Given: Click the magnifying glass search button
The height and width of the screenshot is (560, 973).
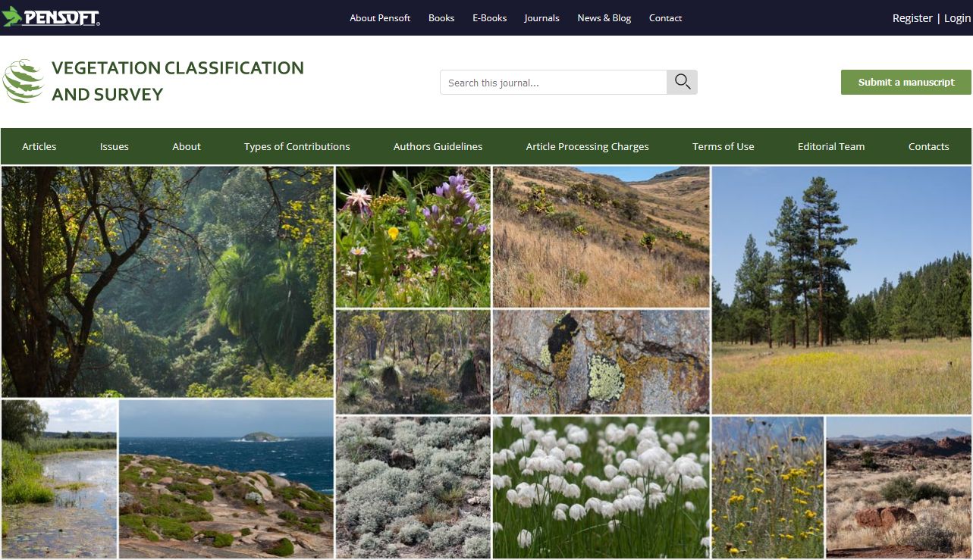Looking at the screenshot, I should 682,82.
